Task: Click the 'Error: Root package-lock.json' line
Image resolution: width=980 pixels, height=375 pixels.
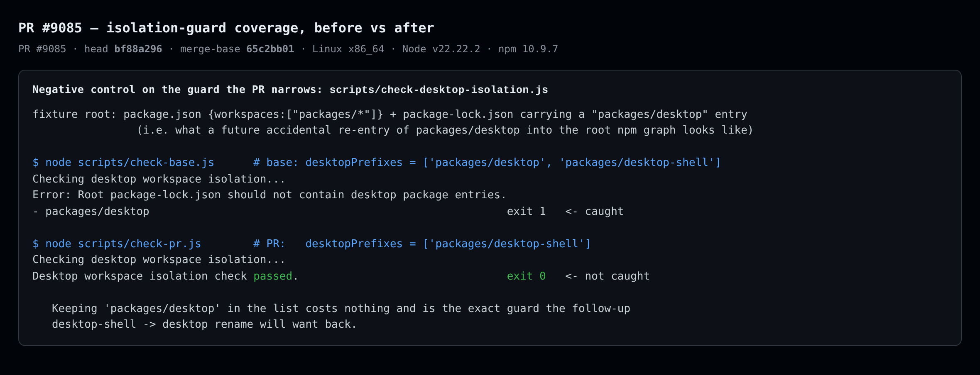Action: pyautogui.click(x=269, y=195)
